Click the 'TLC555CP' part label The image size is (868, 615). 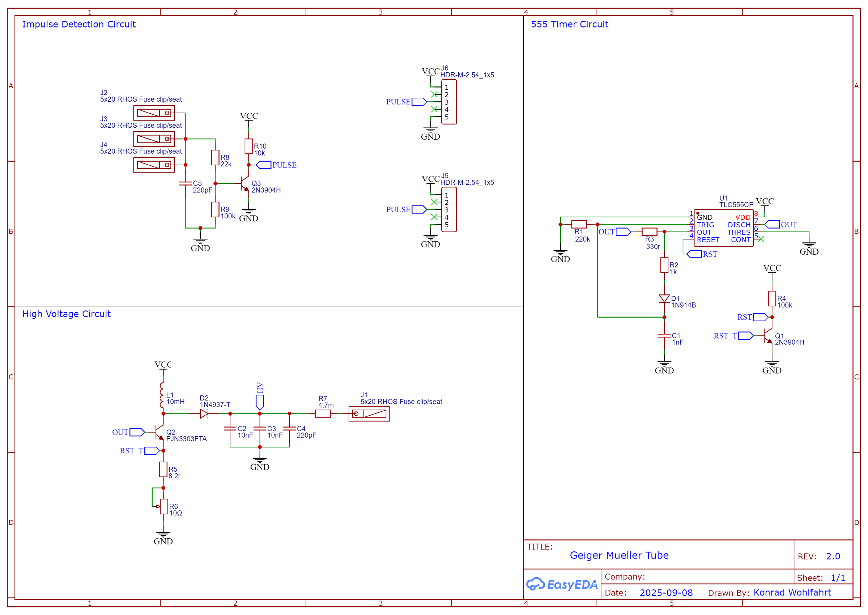pyautogui.click(x=736, y=205)
